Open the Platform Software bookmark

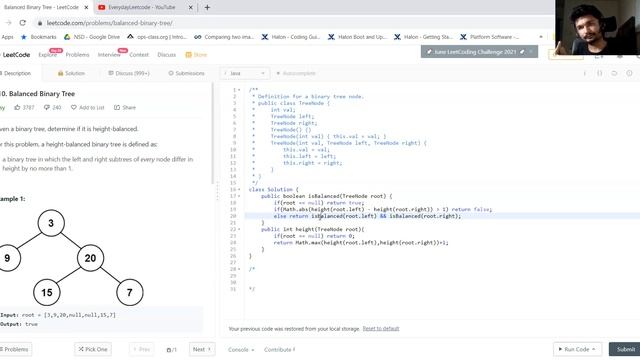pos(489,37)
